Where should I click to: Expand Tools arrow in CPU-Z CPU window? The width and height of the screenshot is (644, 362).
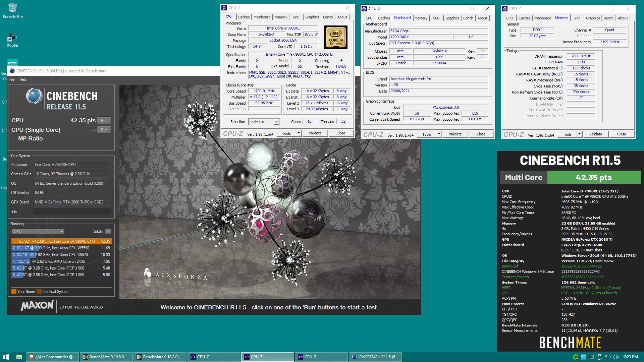click(298, 133)
